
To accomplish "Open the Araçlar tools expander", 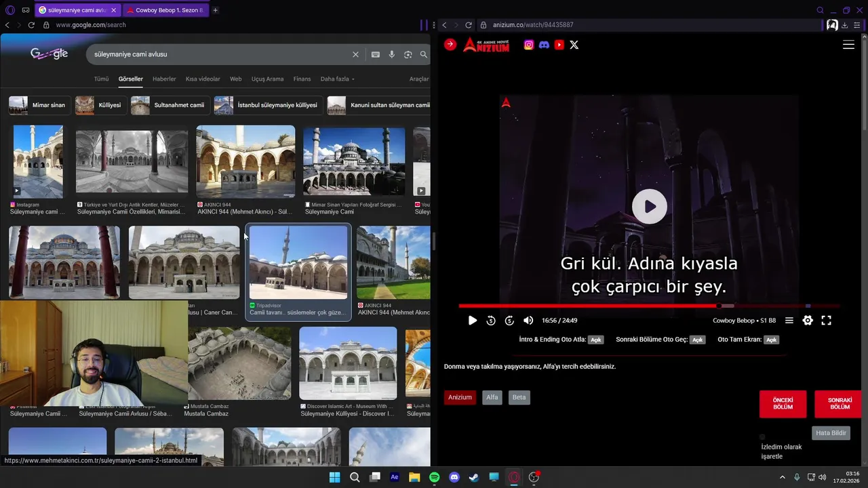I will click(418, 79).
